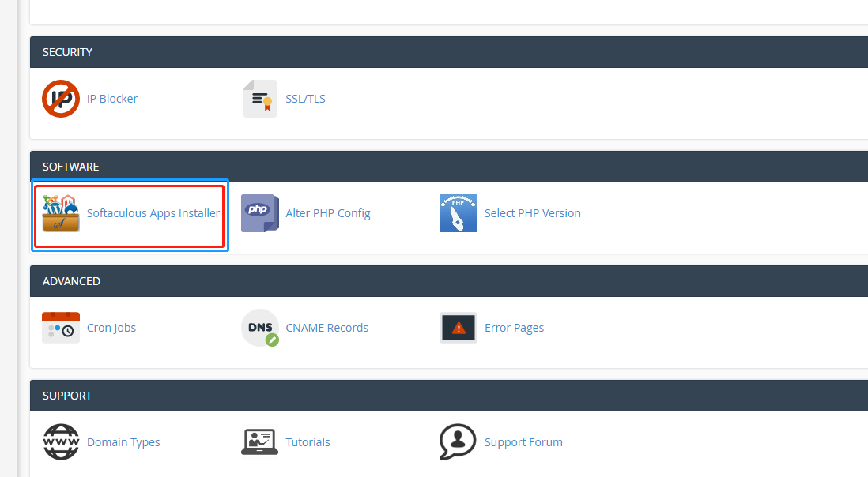
Task: Click the Error Pages warning-screen icon
Action: coord(459,328)
